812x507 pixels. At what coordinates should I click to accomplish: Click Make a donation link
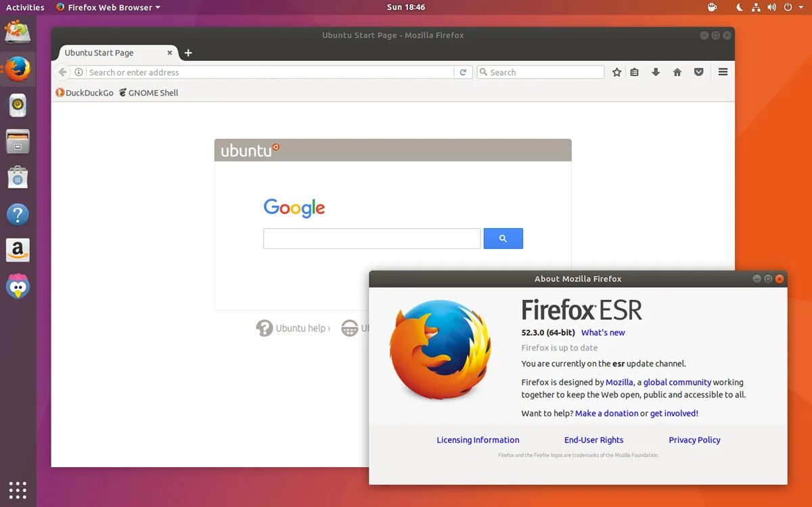(606, 414)
